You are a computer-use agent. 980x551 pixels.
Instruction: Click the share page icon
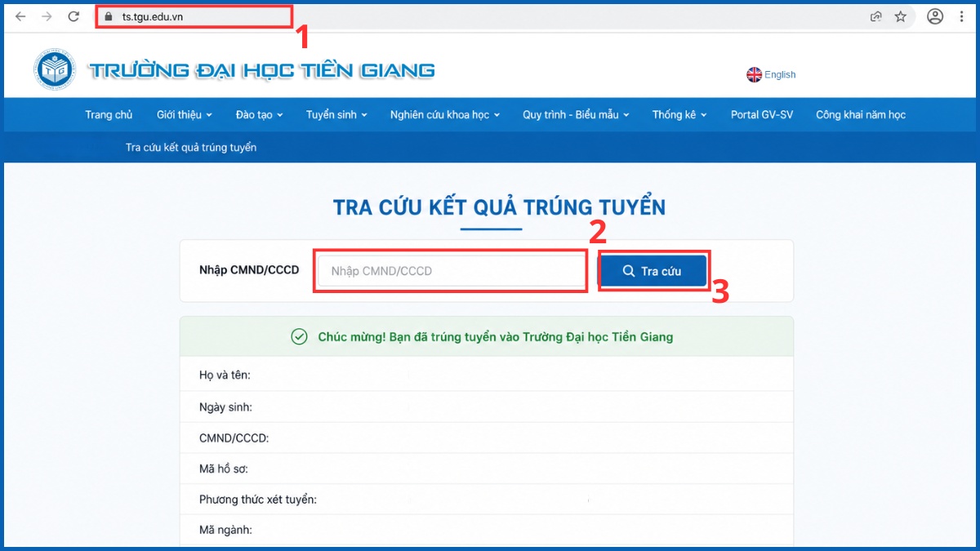(876, 16)
